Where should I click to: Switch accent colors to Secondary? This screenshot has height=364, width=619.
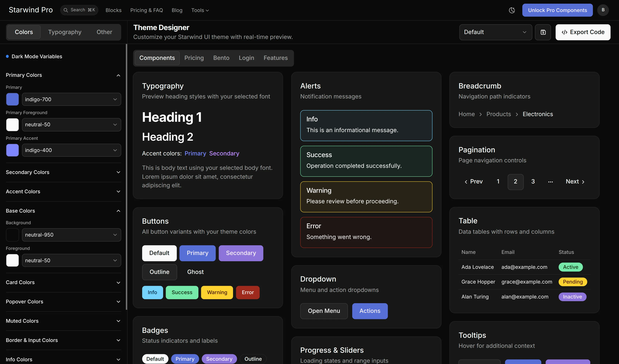click(224, 153)
